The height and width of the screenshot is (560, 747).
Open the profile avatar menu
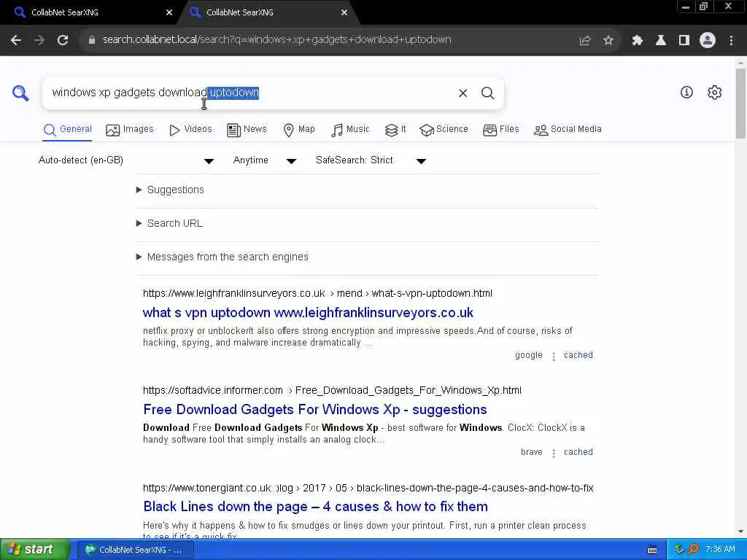coord(708,41)
